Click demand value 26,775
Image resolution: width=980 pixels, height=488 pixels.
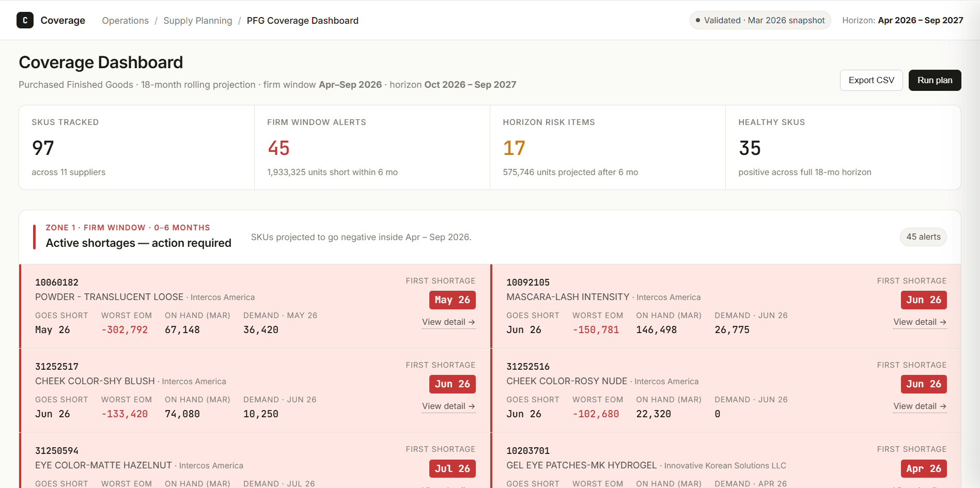[x=732, y=330]
